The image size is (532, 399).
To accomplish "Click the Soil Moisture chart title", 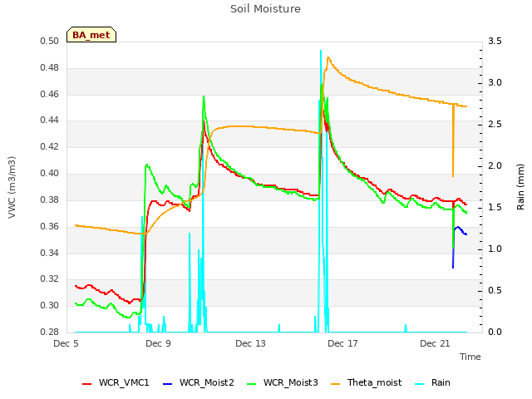I will coord(265,9).
